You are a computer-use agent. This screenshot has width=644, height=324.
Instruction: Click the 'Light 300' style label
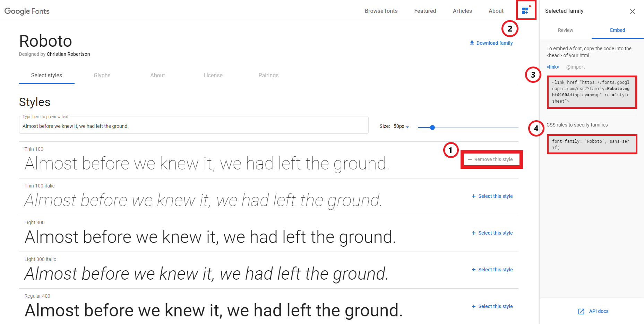35,222
